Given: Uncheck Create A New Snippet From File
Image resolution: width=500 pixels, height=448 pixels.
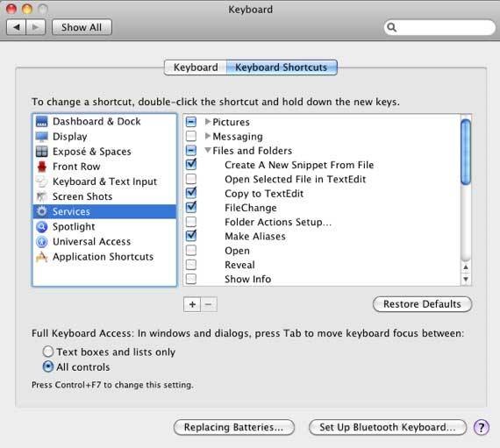Looking at the screenshot, I should [x=191, y=165].
